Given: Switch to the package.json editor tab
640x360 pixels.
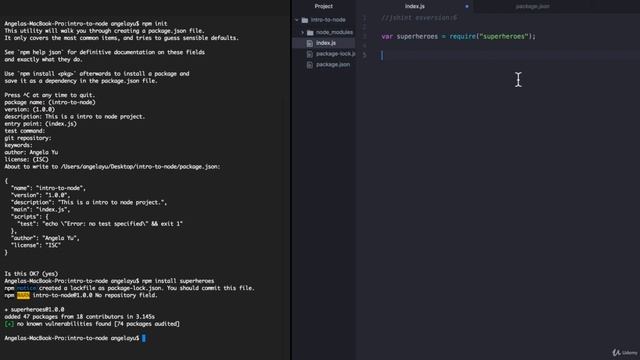Looking at the screenshot, I should click(x=532, y=6).
